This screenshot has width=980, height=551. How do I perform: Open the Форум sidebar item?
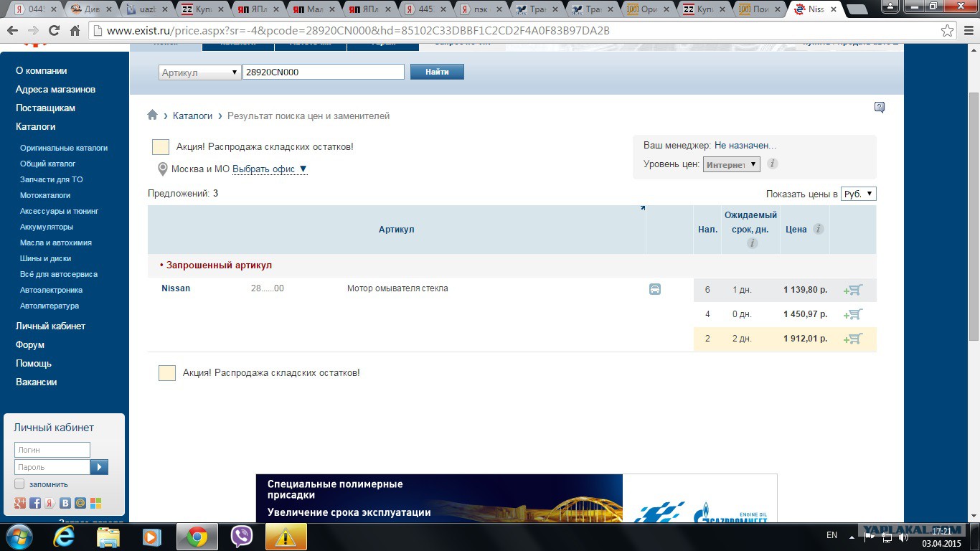pyautogui.click(x=30, y=345)
